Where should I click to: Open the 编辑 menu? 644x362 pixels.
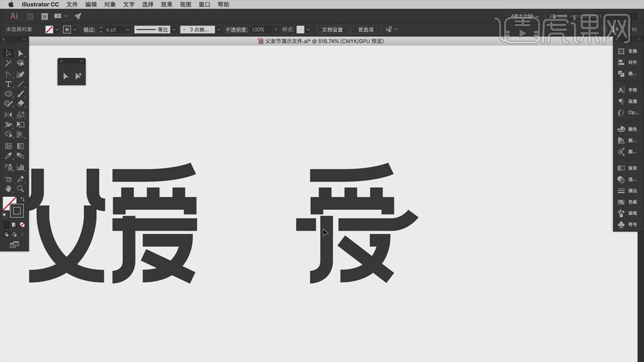click(x=91, y=5)
